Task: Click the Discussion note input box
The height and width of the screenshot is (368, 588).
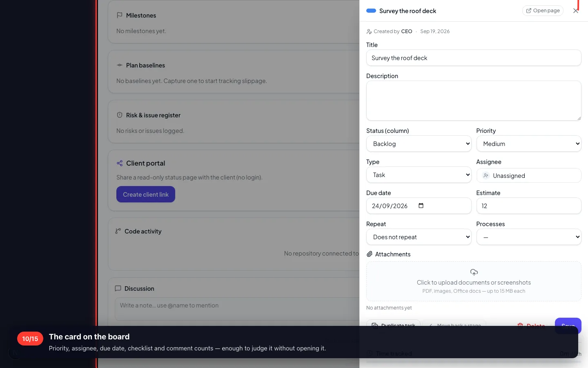Action: 237,309
